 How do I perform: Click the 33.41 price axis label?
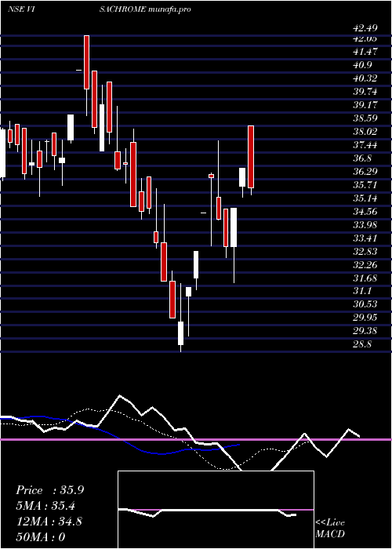pos(365,238)
